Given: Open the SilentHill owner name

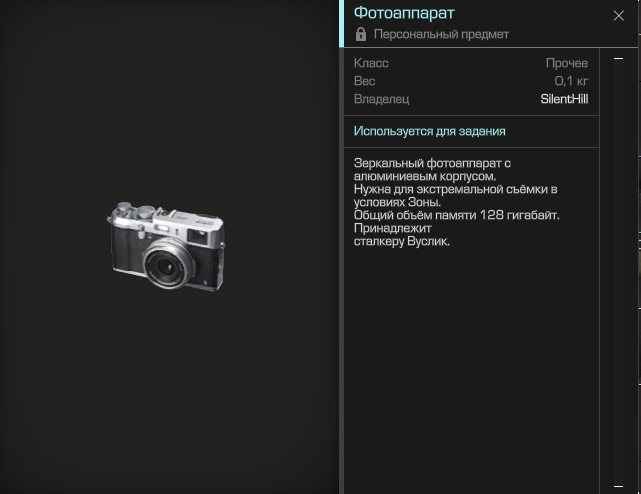Looking at the screenshot, I should [x=564, y=99].
